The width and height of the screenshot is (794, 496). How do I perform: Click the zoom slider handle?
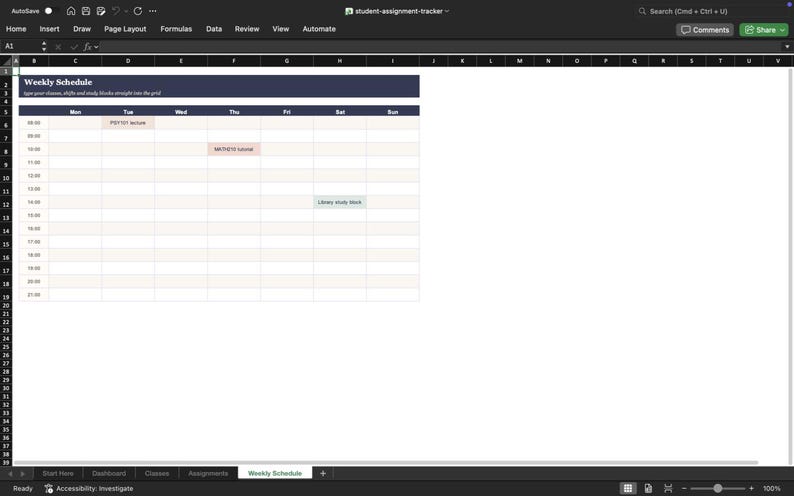[x=718, y=488]
